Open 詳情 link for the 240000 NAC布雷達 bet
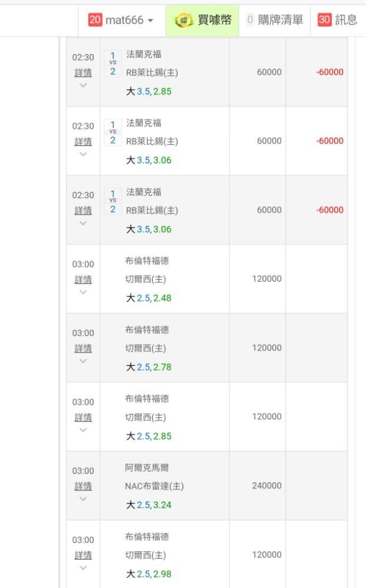Screen dimensions: 366x588 pos(83,486)
